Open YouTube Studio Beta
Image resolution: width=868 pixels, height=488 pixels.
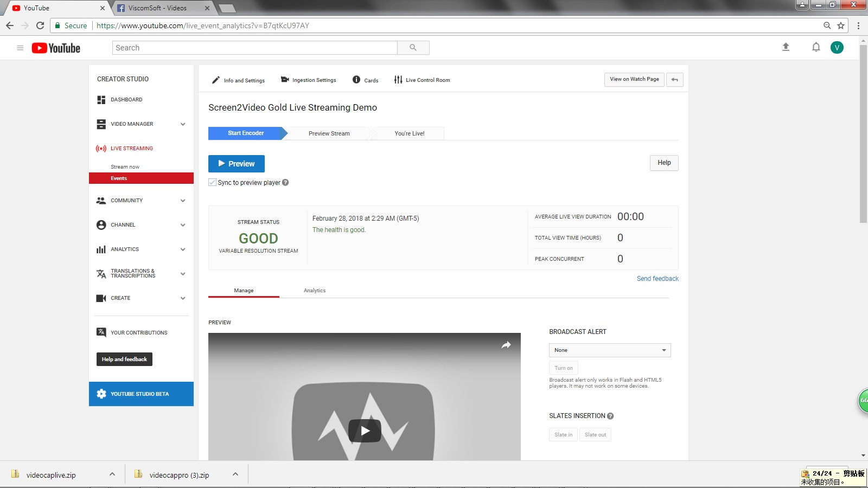[141, 394]
